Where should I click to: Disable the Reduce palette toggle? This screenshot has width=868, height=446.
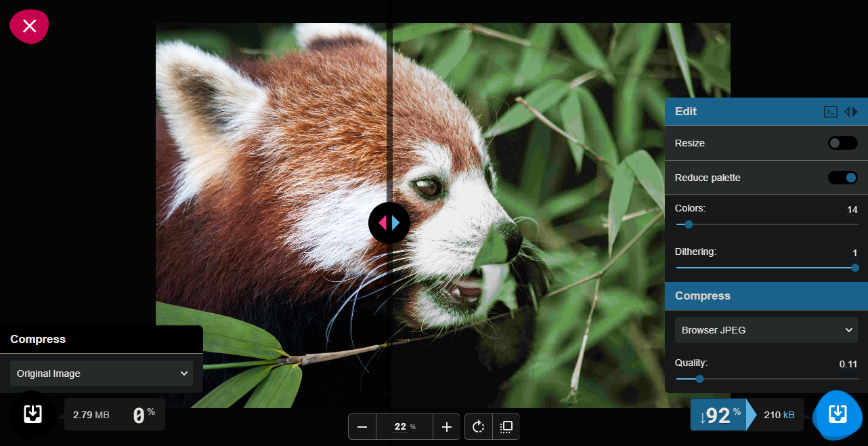point(843,178)
